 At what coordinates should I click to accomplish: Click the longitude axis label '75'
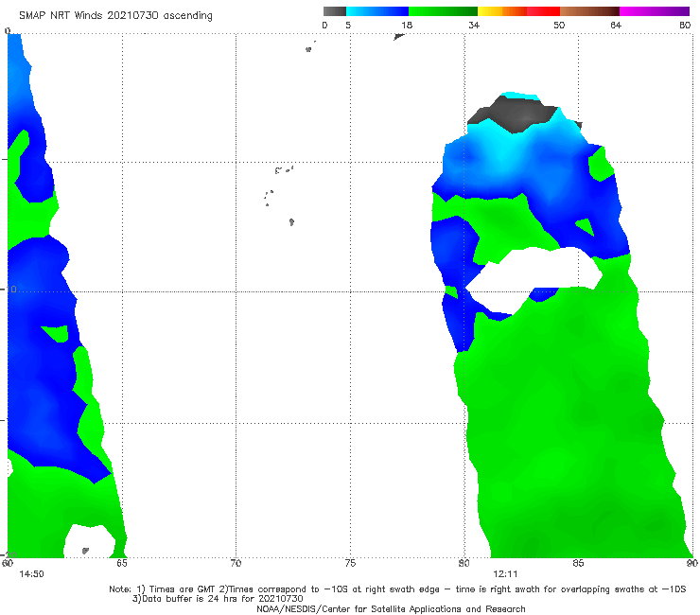pyautogui.click(x=350, y=563)
